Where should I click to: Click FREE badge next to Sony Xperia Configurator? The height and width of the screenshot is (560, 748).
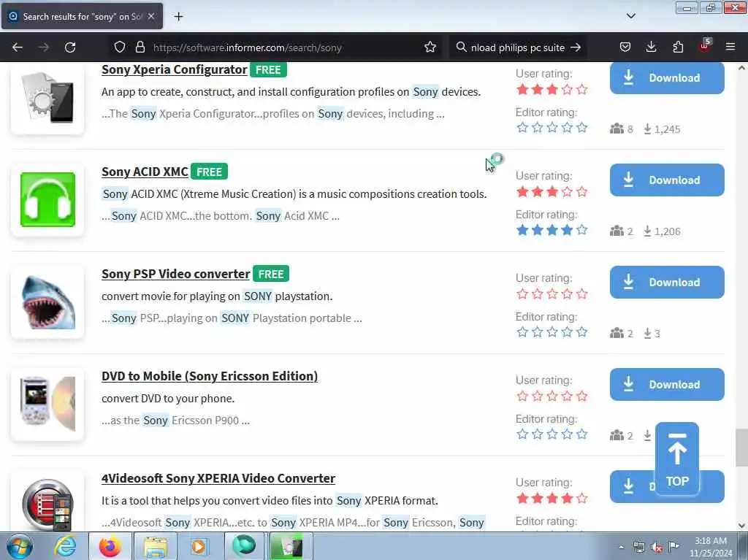(x=267, y=69)
